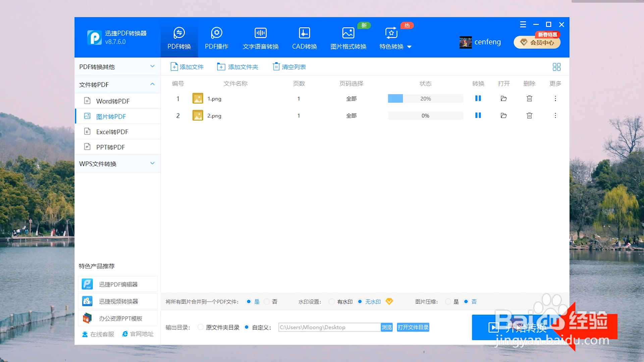Open the PDF操作 section
The width and height of the screenshot is (644, 362).
(216, 38)
